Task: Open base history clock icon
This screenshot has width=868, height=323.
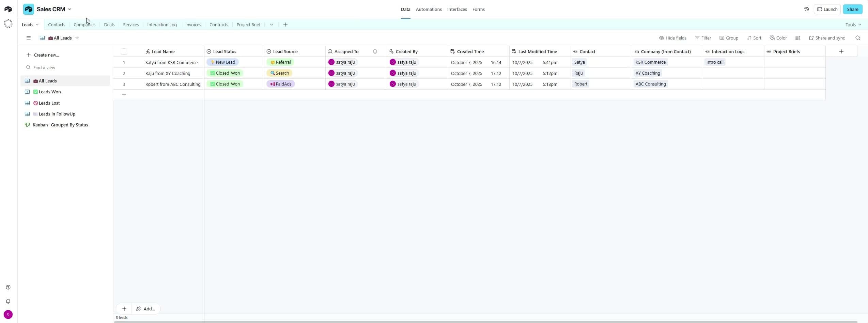Action: (806, 9)
